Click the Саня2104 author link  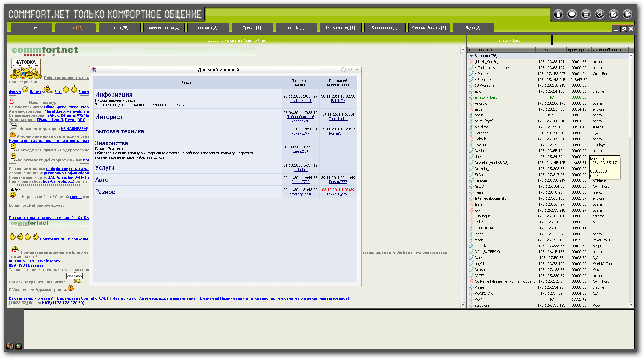coord(300,152)
